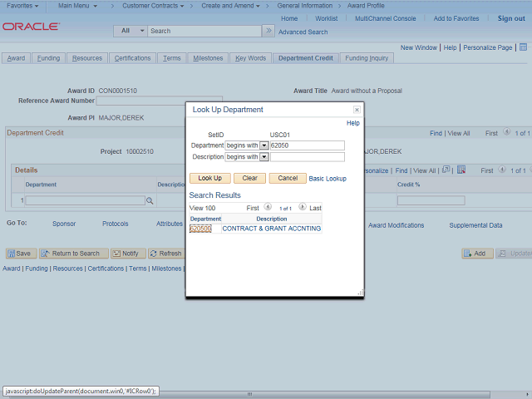Click the New Window link
This screenshot has width=532, height=399.
[x=419, y=47]
